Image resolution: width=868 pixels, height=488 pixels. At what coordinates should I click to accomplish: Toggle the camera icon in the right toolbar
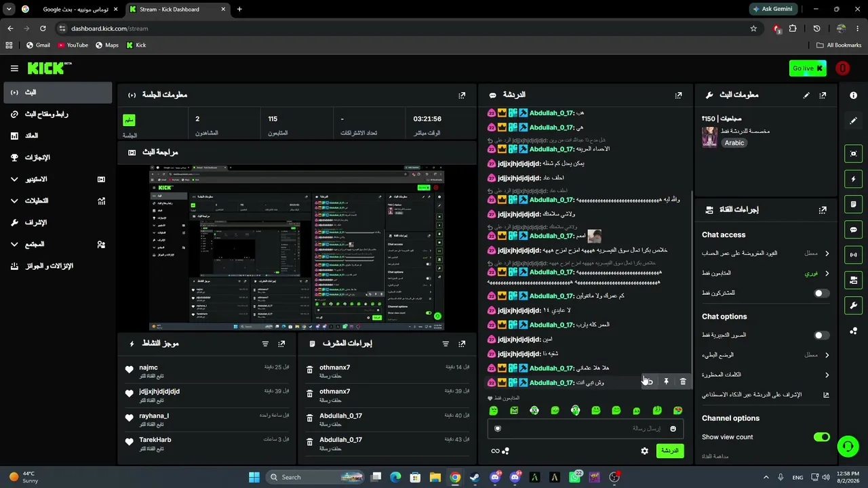[853, 280]
